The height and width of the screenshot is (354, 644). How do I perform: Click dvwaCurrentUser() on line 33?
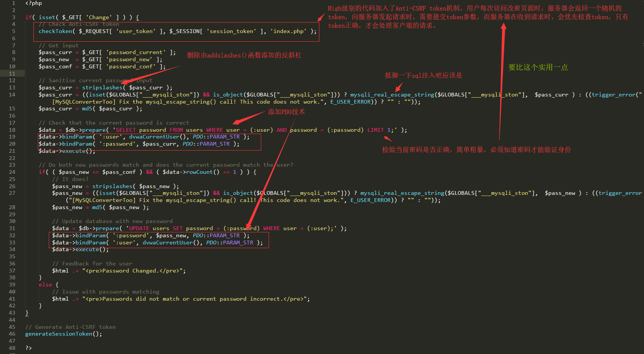coord(171,243)
